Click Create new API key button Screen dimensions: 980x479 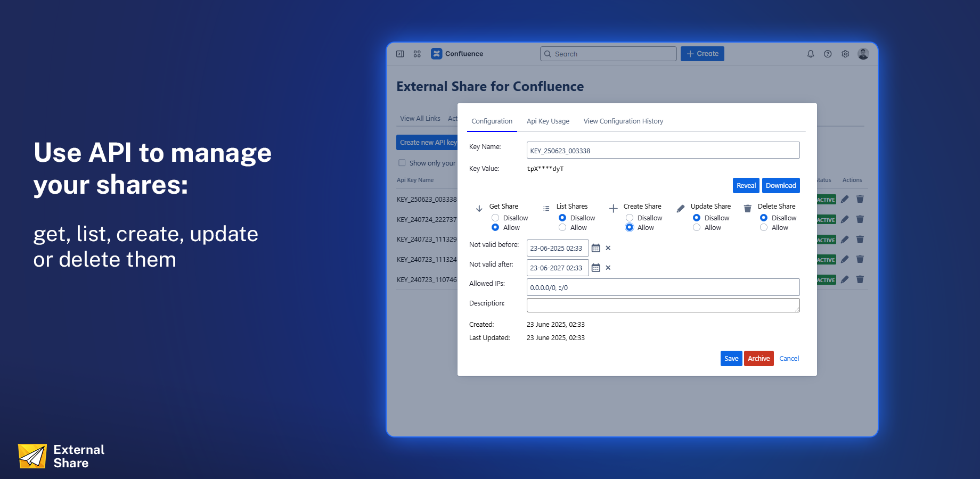427,142
